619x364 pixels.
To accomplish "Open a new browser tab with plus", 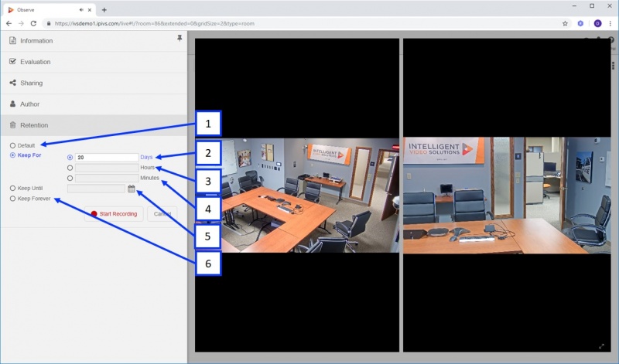I will [x=104, y=10].
